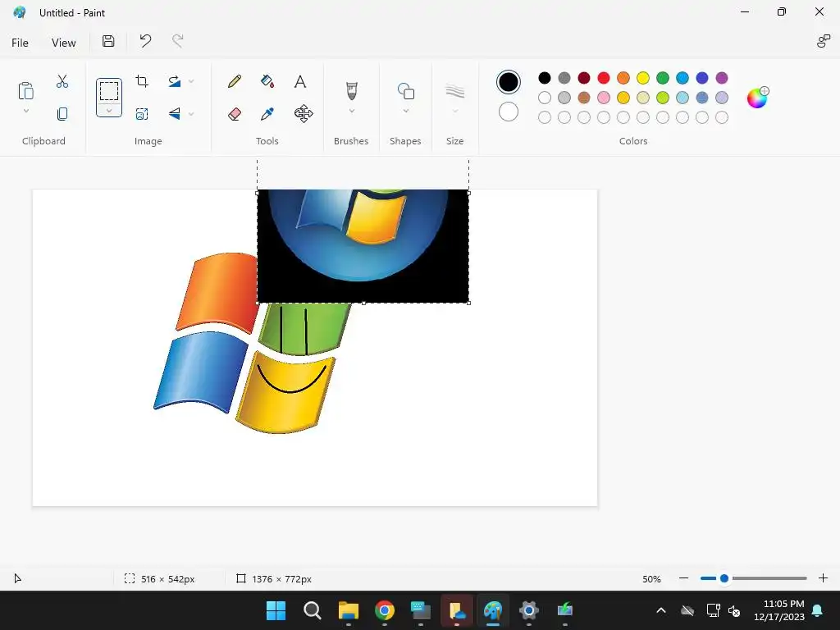Click the 50% zoom level value
The image size is (840, 630).
point(651,579)
